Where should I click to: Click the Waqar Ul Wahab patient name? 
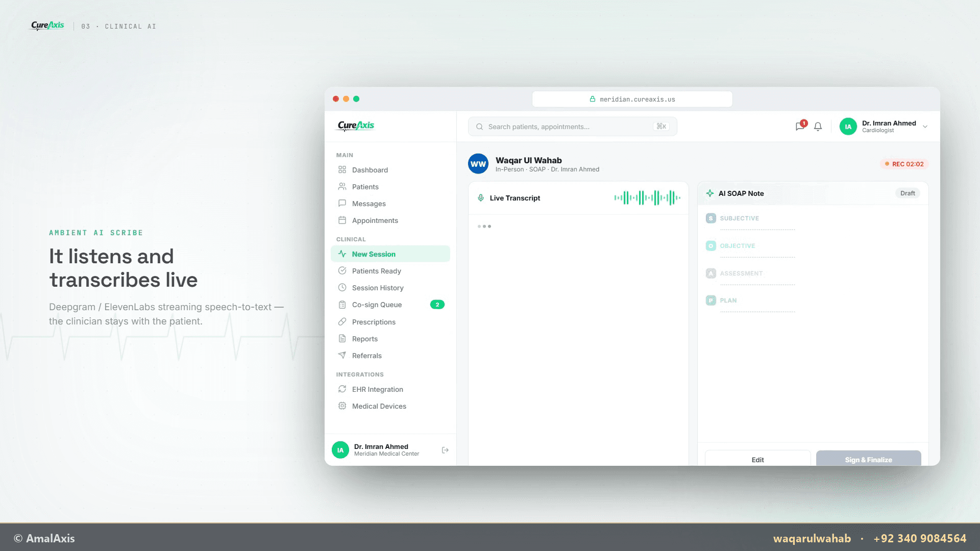tap(529, 160)
